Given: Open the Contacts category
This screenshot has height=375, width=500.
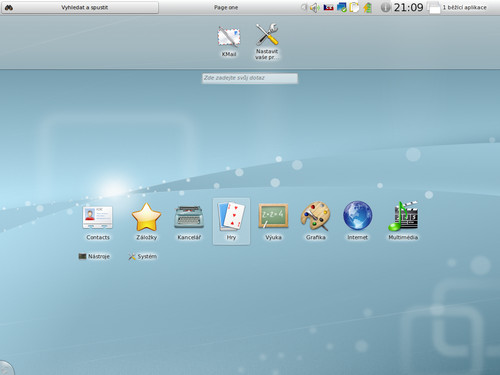Looking at the screenshot, I should pyautogui.click(x=98, y=222).
